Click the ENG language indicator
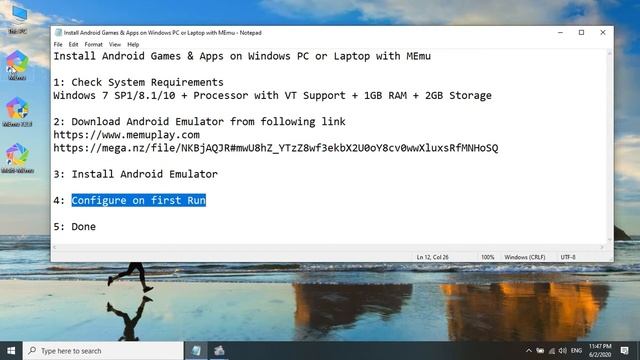This screenshot has height=360, width=640. (576, 351)
